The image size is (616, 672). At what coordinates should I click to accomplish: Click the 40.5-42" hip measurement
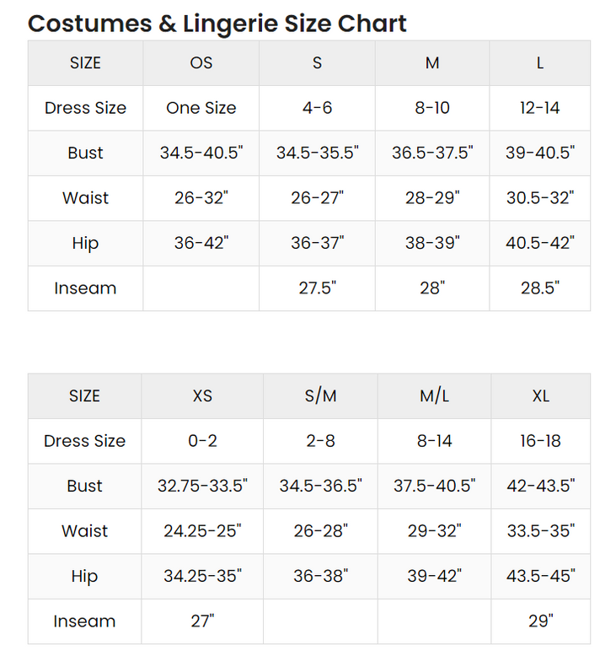(540, 243)
